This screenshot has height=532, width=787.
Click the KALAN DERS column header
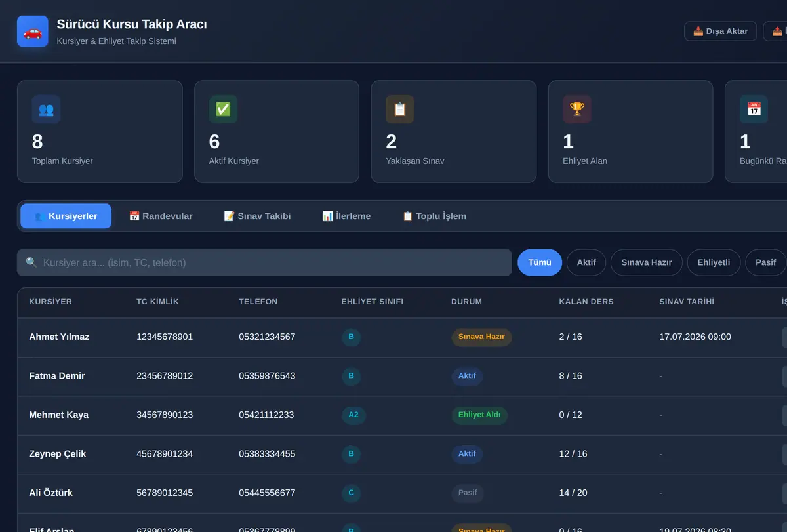coord(586,302)
